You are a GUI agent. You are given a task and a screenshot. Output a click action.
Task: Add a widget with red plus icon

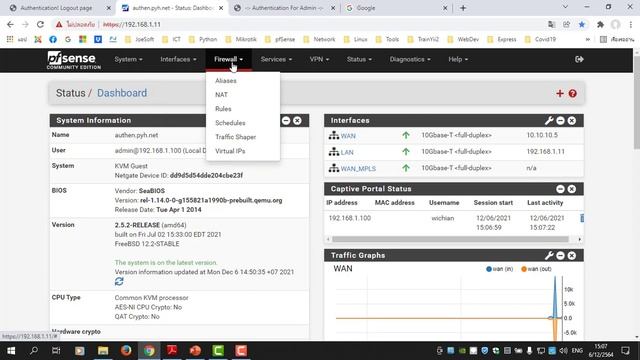point(560,93)
